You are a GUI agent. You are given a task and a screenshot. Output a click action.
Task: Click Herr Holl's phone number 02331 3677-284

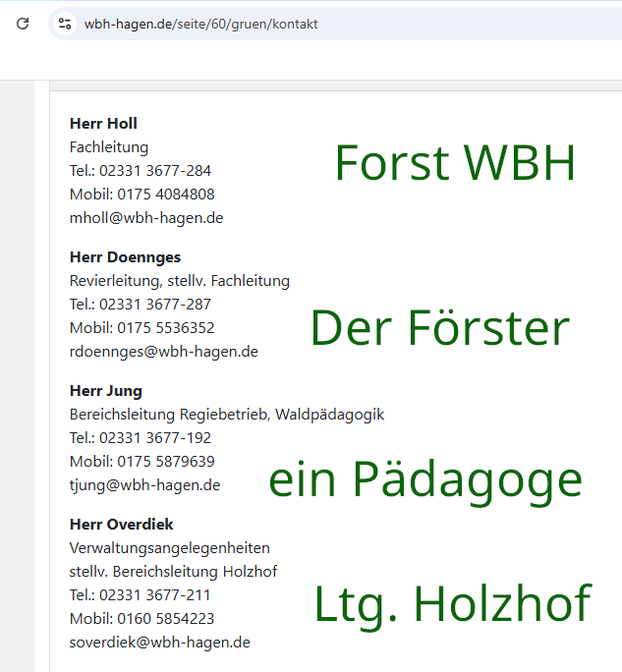pos(155,171)
